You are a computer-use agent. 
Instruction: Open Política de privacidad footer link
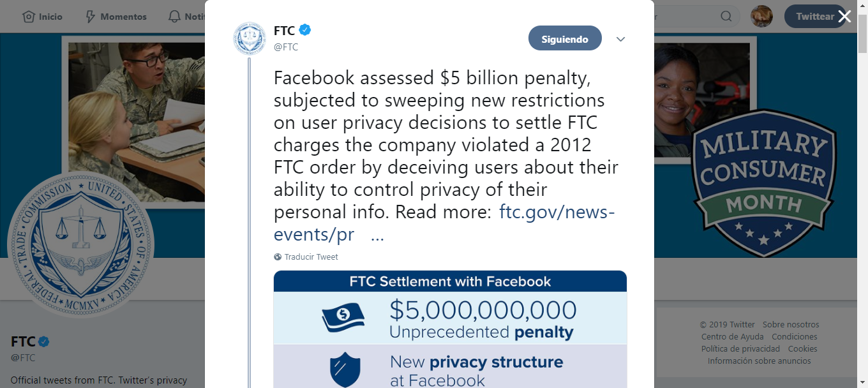point(740,349)
